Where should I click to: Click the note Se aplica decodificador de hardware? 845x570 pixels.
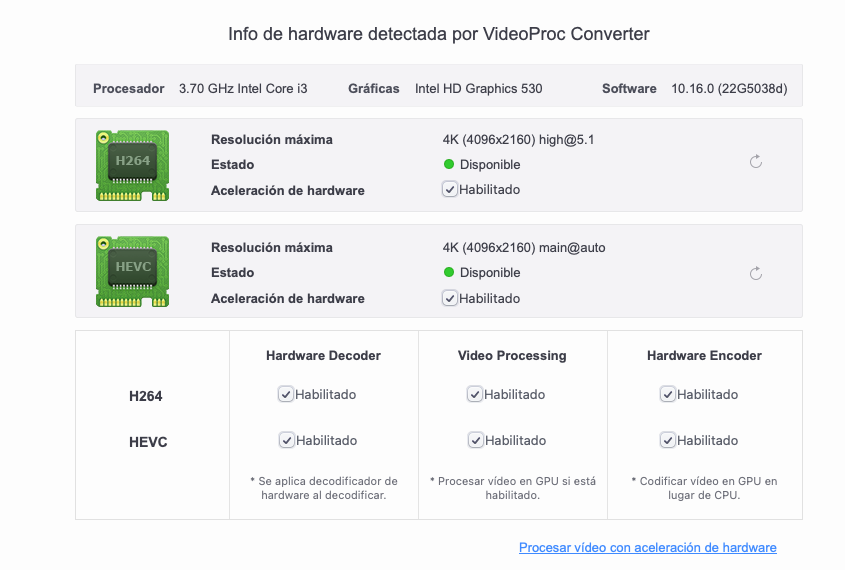(324, 488)
